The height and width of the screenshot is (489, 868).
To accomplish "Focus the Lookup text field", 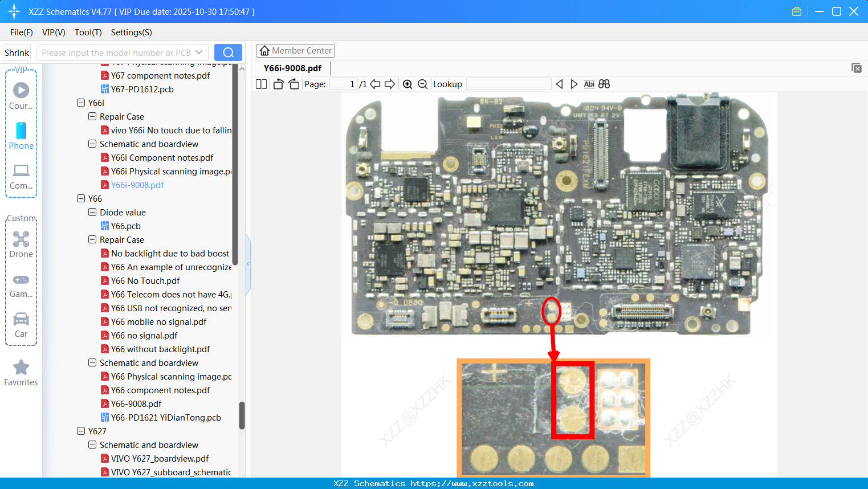I will tap(509, 84).
